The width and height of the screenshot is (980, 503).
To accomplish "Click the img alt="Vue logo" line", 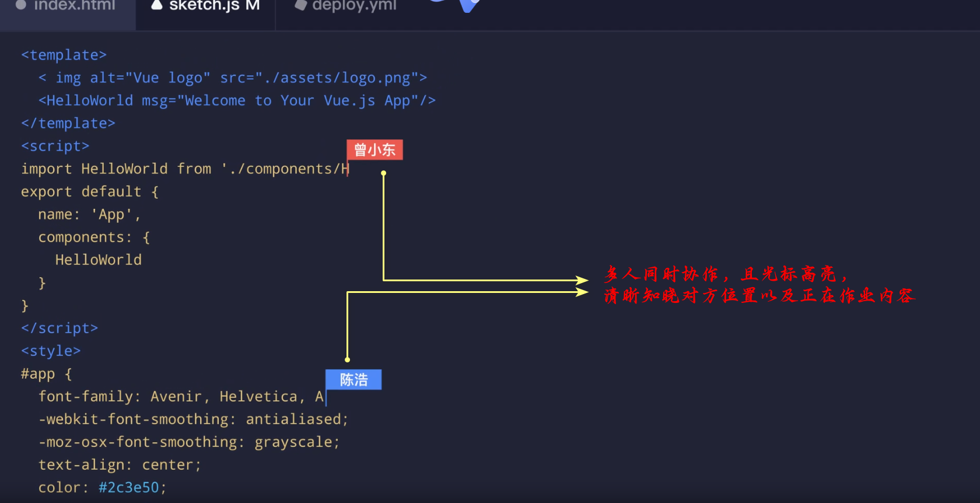I will 233,78.
